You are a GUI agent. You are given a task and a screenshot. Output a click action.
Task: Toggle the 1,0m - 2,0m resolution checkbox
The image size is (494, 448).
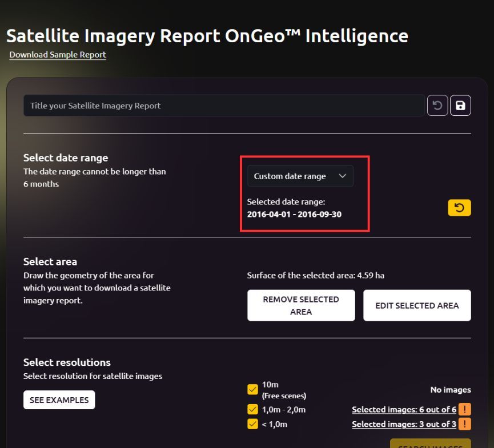tap(252, 409)
